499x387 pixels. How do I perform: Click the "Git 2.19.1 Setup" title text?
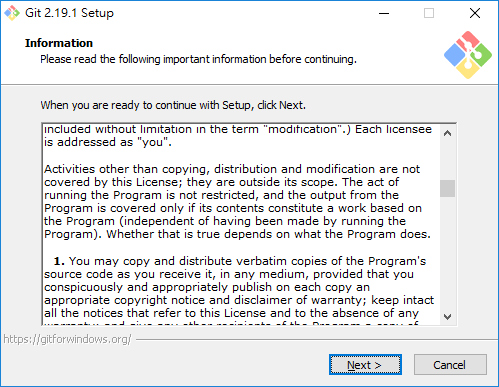pos(69,13)
